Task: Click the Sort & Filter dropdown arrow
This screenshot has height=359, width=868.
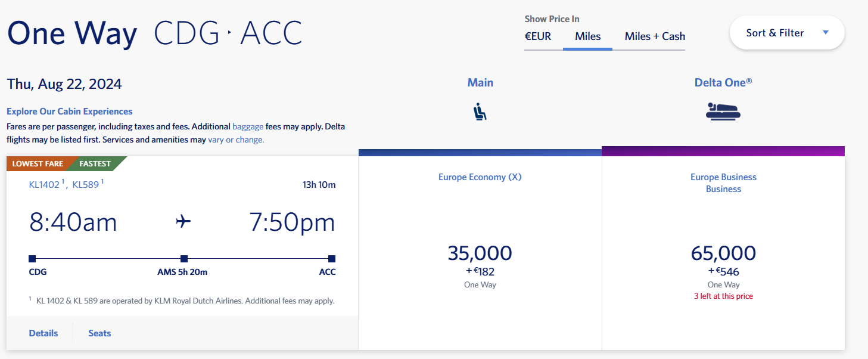Action: [825, 33]
